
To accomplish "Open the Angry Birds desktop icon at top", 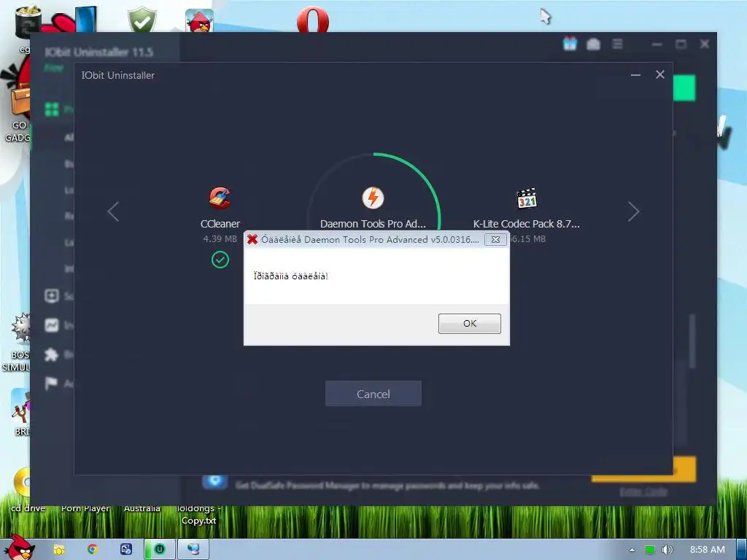I will (x=199, y=20).
